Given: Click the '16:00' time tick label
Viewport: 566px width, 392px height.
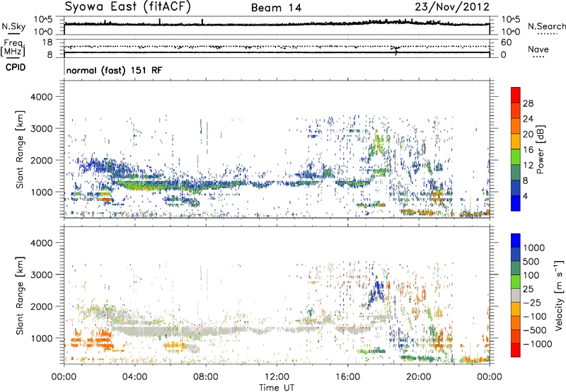Looking at the screenshot, I should point(347,377).
